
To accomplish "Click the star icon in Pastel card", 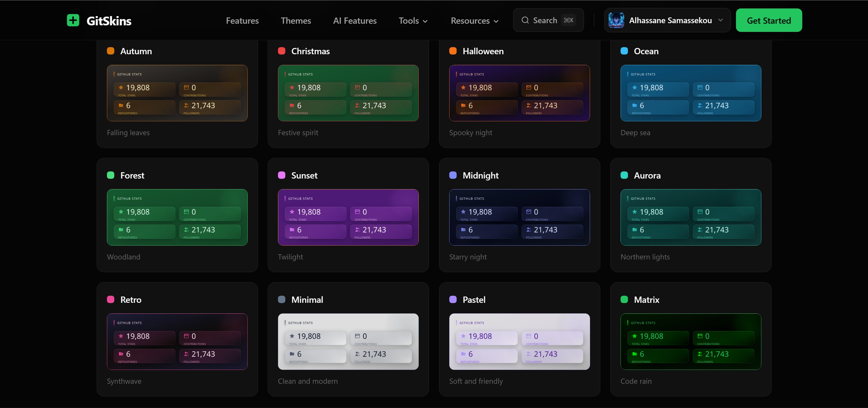I will pyautogui.click(x=463, y=336).
